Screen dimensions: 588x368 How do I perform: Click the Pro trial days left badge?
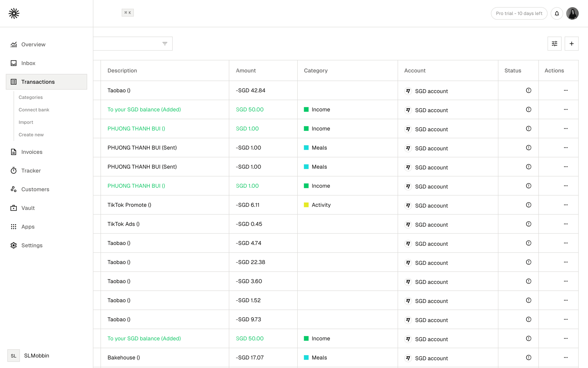point(519,13)
